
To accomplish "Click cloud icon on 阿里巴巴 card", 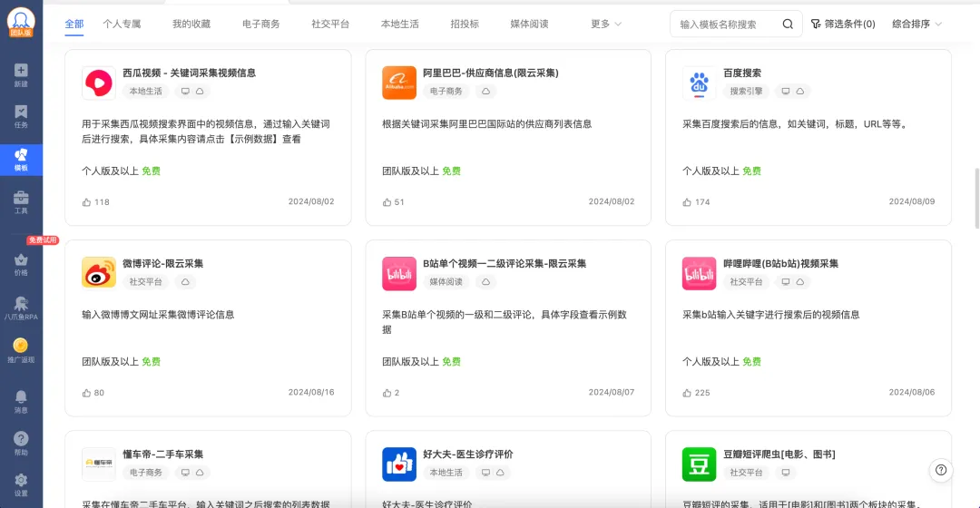I will coord(485,92).
